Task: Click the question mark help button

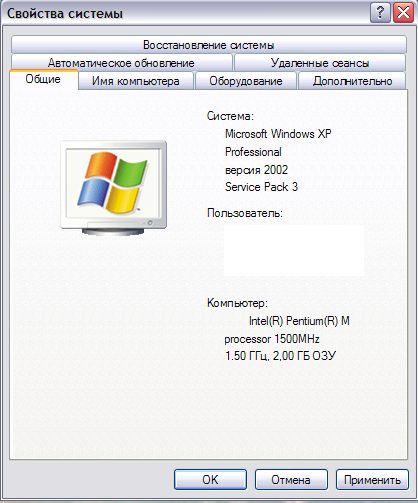Action: click(380, 13)
